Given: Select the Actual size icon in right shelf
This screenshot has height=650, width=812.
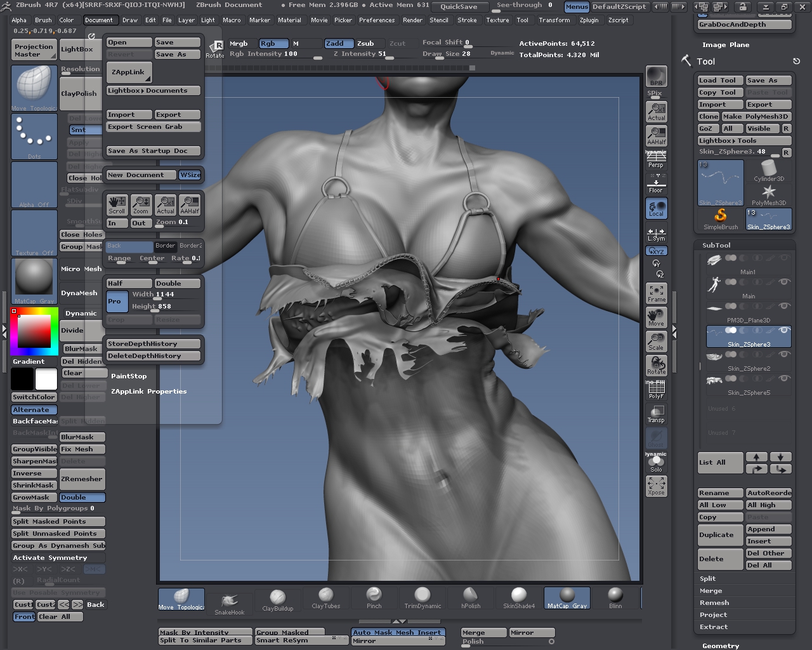Looking at the screenshot, I should tap(656, 112).
